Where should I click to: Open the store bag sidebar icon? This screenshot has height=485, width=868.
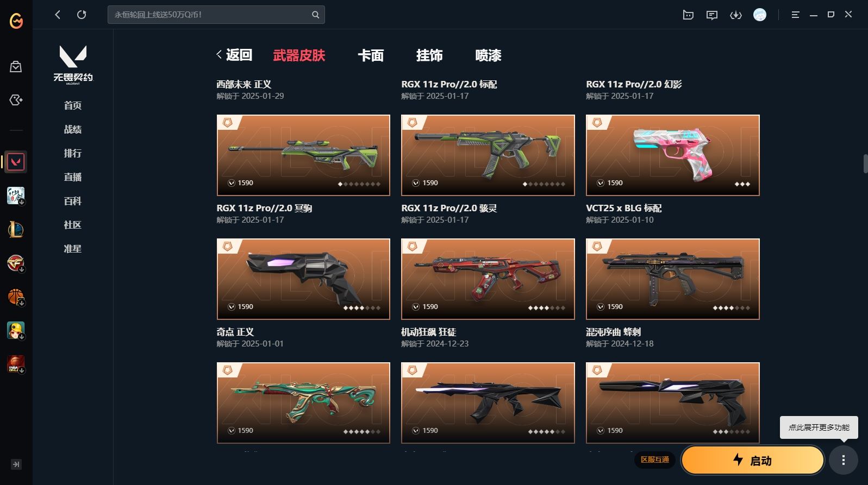tap(16, 67)
